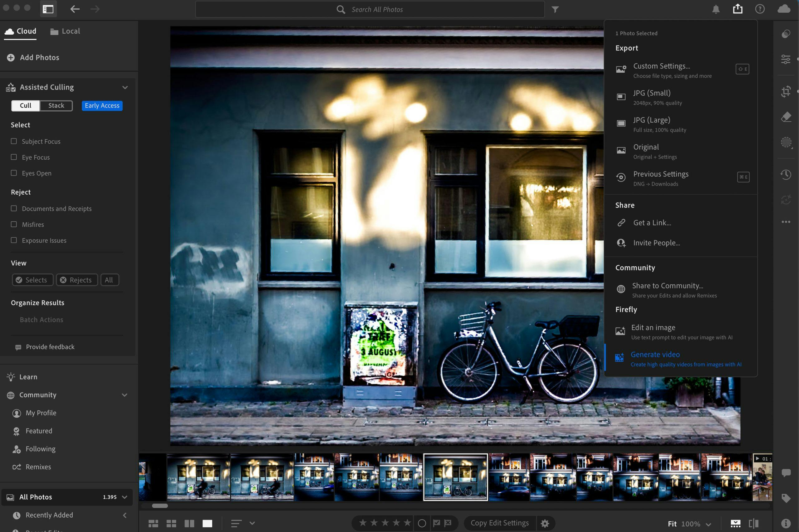Click the notifications bell icon
Image resolution: width=799 pixels, height=532 pixels.
click(x=716, y=9)
